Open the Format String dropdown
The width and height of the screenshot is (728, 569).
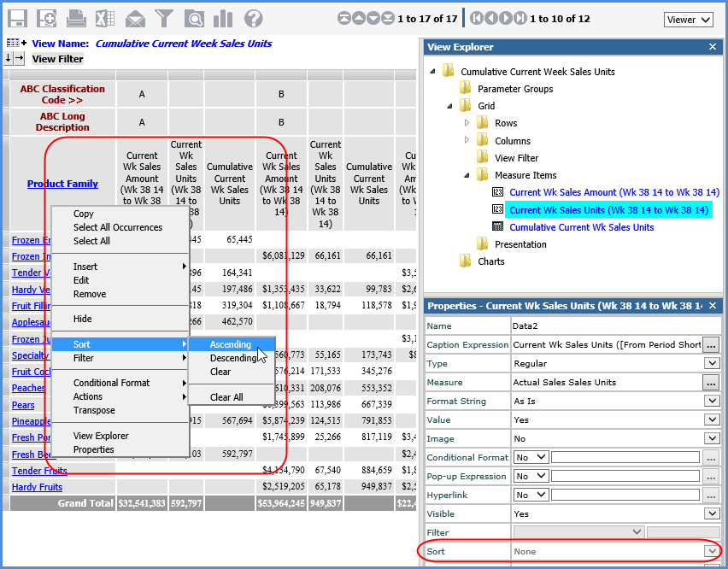(711, 401)
